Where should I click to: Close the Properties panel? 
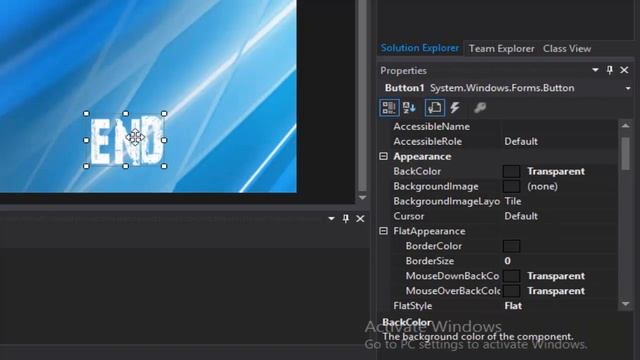tap(624, 70)
